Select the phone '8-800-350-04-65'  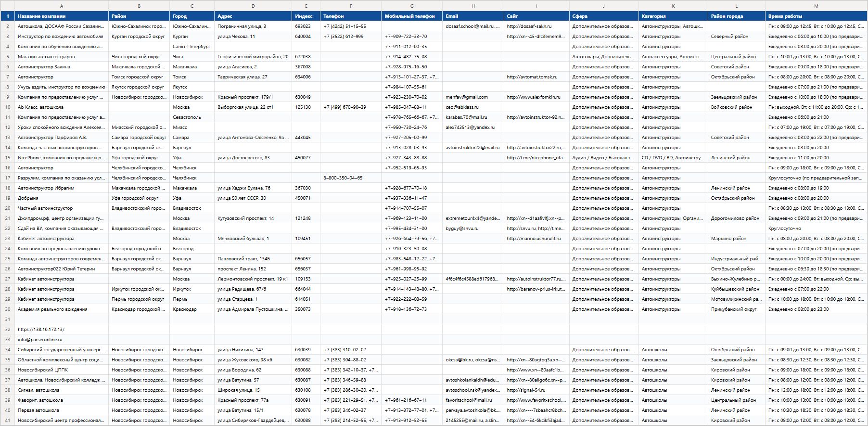351,178
